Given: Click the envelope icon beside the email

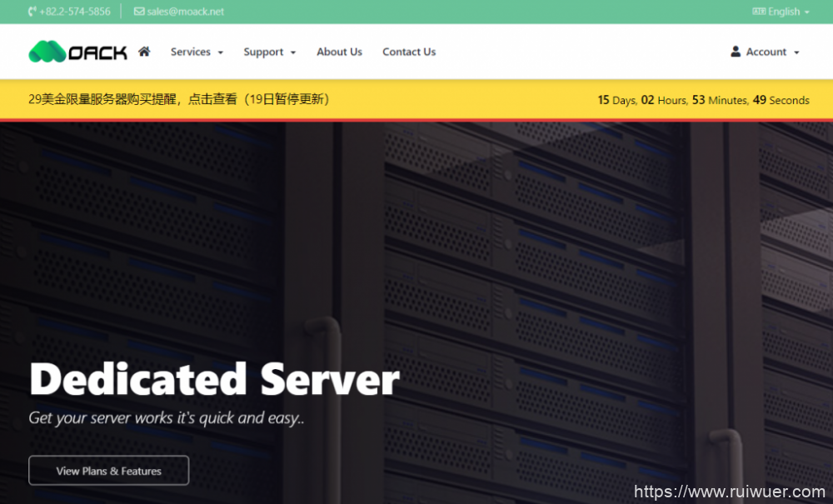Looking at the screenshot, I should (x=138, y=12).
